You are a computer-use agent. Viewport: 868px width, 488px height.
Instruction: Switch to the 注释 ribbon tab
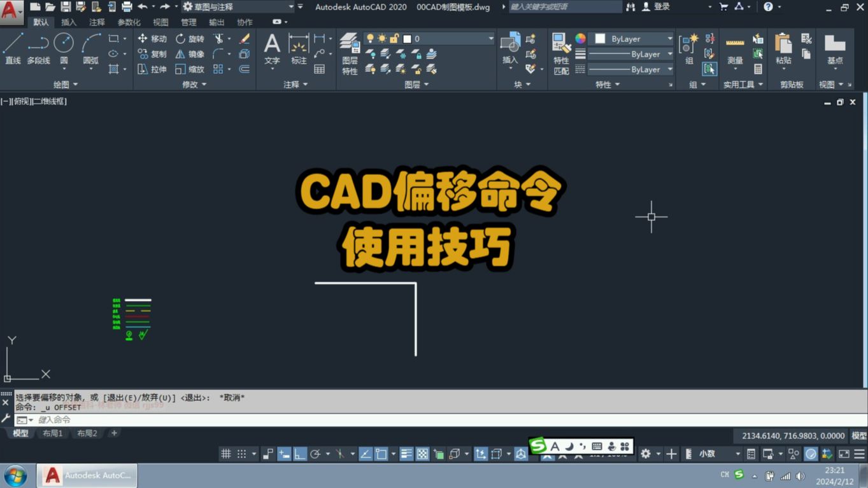tap(97, 22)
